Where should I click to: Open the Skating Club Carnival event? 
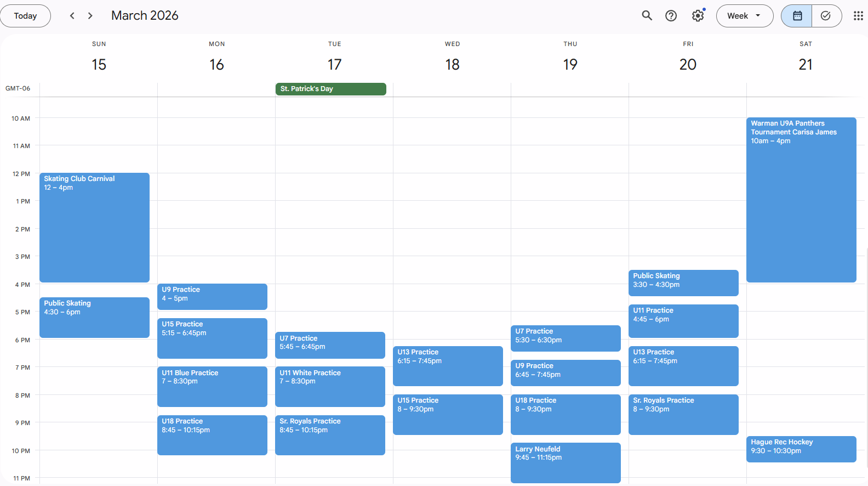click(x=94, y=227)
